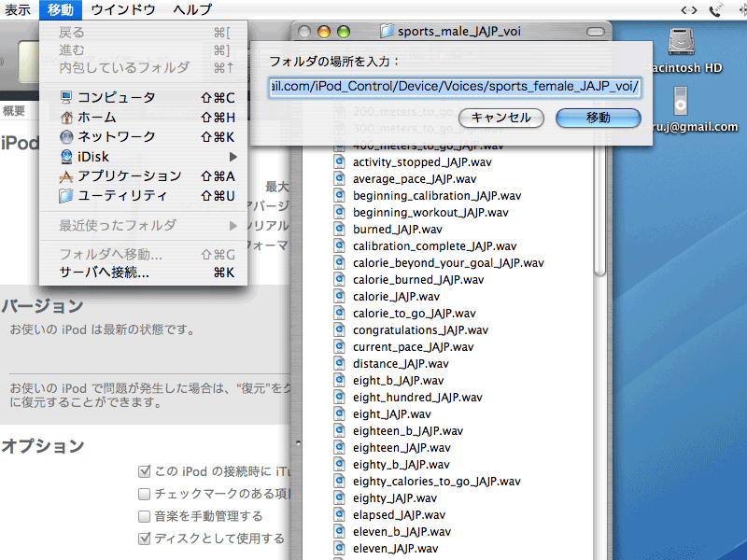Choose ユーティリティ menu item
Screen dimensions: 747x560
pyautogui.click(x=143, y=196)
